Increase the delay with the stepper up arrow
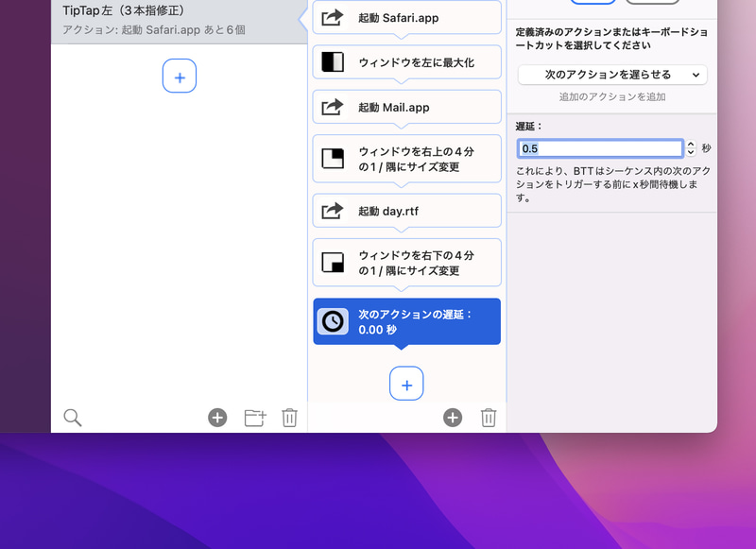 click(x=691, y=145)
